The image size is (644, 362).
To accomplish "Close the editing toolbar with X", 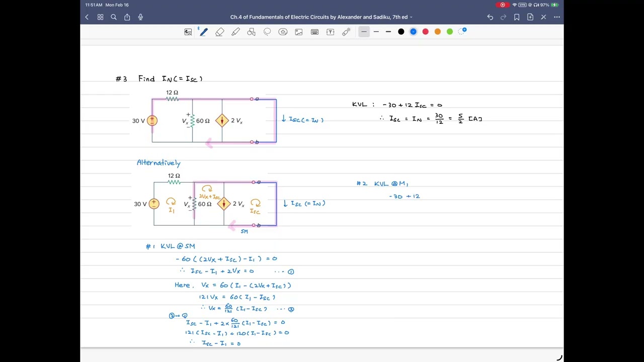I will point(543,17).
